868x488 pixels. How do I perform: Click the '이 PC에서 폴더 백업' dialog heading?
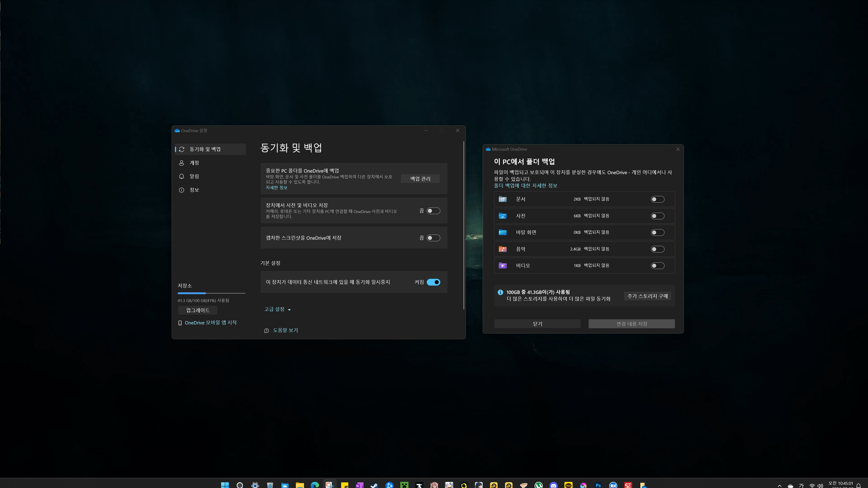524,162
